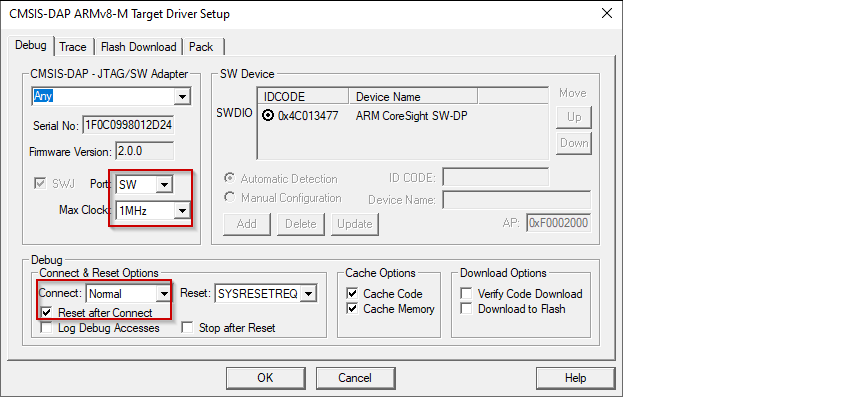The width and height of the screenshot is (857, 397).
Task: Open the Pack tab
Action: [201, 47]
